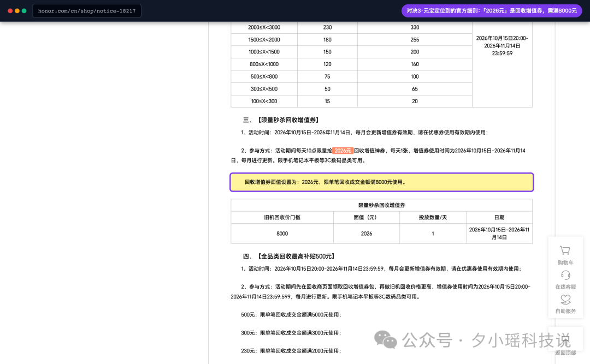
Task: Click value 75 in the 500≤X<800 row
Action: [327, 77]
